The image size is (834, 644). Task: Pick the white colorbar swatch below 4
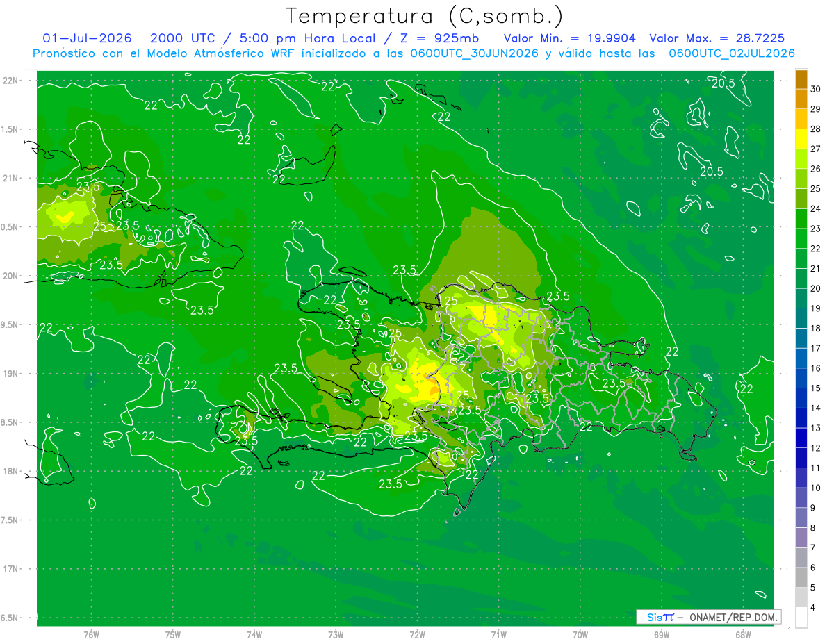tap(801, 618)
